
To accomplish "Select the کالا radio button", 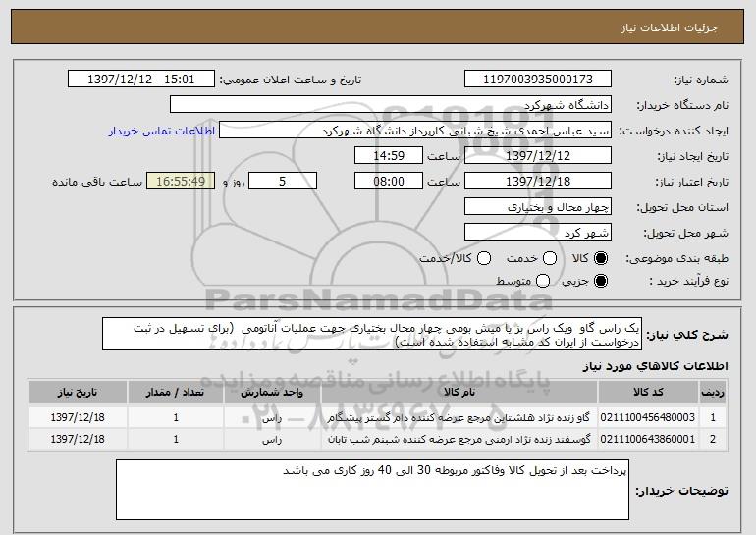I will (x=601, y=258).
